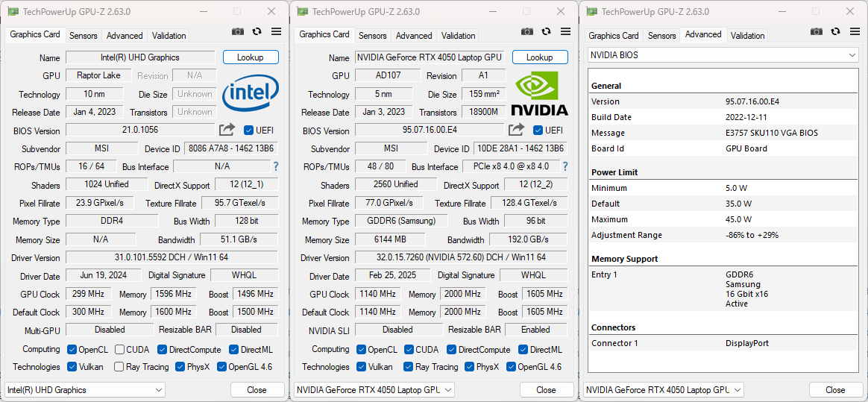Open Intel(R) UHD Graphics GPU selector dropdown
Viewport: 868px width, 402px height.
[85, 390]
